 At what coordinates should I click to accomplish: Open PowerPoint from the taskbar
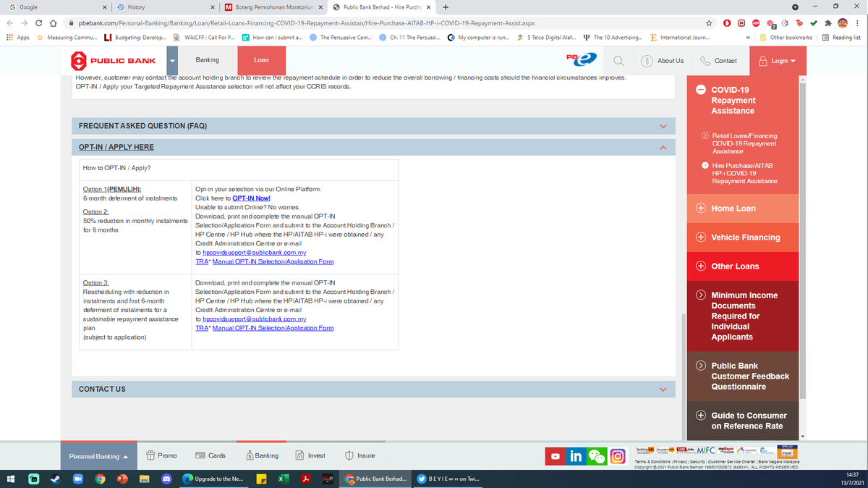click(x=123, y=479)
